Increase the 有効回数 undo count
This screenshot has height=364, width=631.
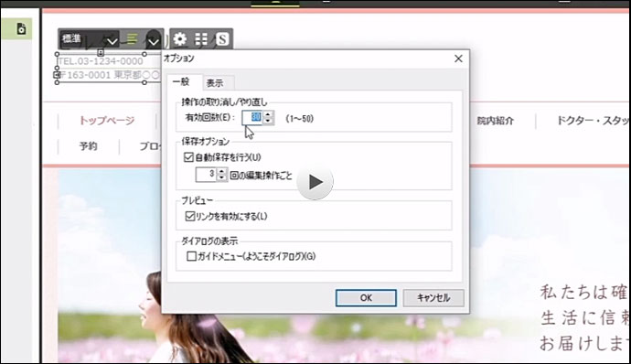tap(268, 114)
